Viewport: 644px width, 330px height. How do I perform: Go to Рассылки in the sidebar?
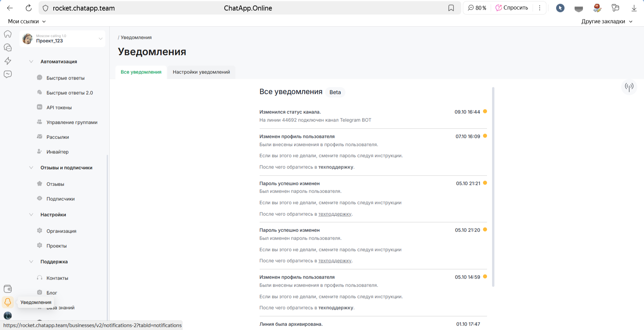[x=58, y=137]
